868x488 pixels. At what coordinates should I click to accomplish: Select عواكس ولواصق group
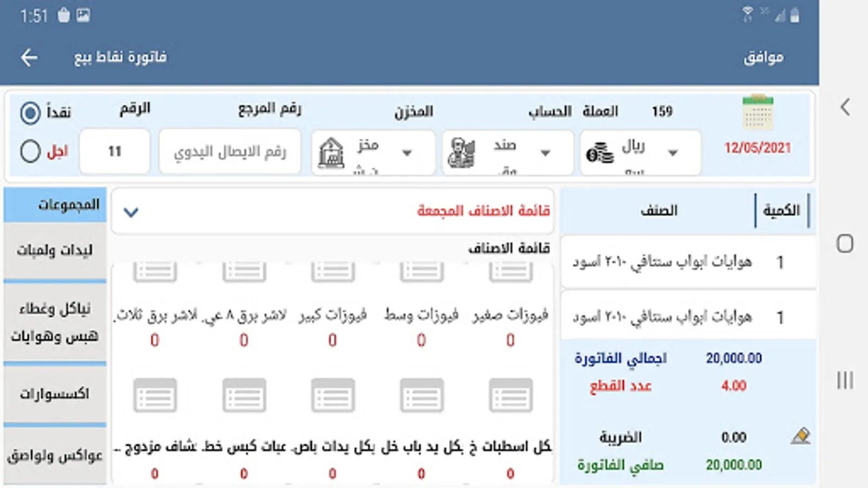pos(55,455)
